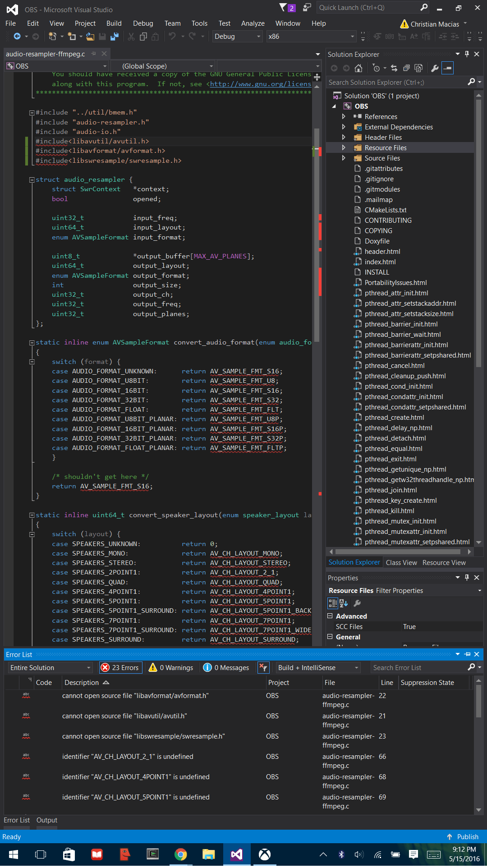
Task: Expand the Source Files folder
Action: coord(344,158)
